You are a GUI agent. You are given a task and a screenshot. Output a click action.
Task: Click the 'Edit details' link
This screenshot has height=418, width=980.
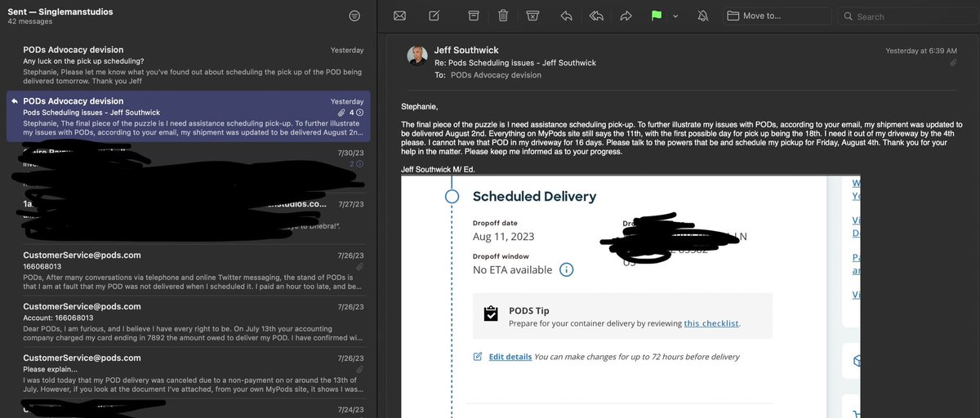(x=510, y=357)
